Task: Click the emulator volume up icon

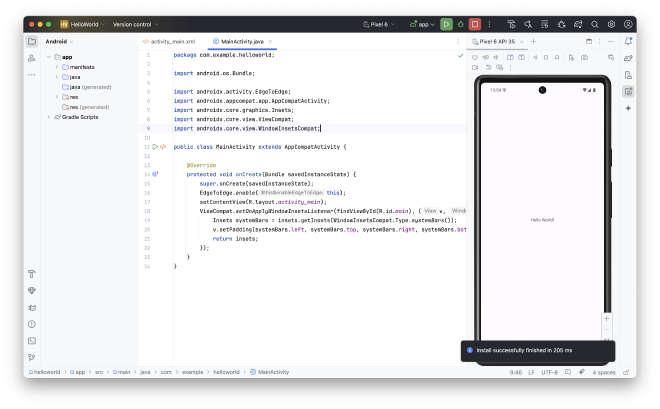Action: [486, 57]
